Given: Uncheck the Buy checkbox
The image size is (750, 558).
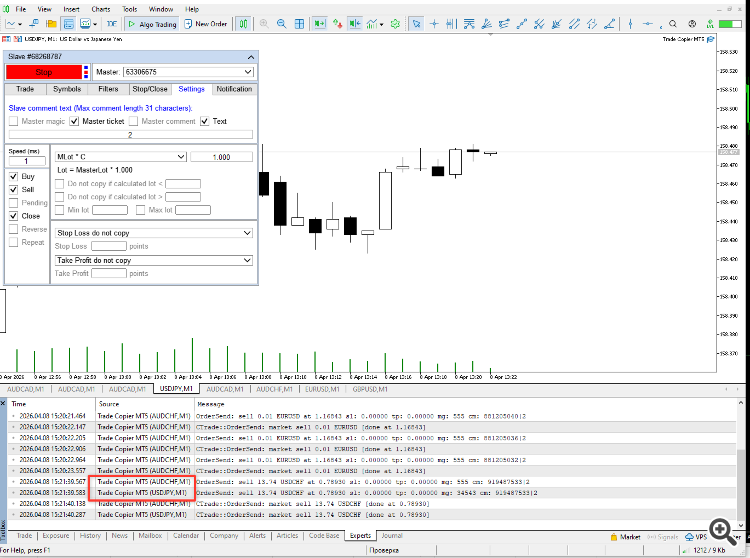Looking at the screenshot, I should [13, 176].
